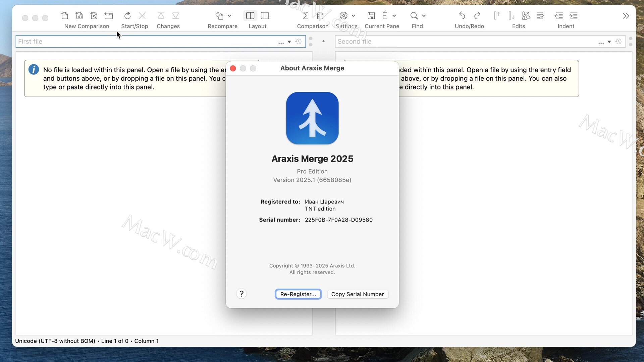Image resolution: width=644 pixels, height=362 pixels.
Task: Click the 'Version 2025.1 (6658085e)' text
Action: [x=312, y=180]
